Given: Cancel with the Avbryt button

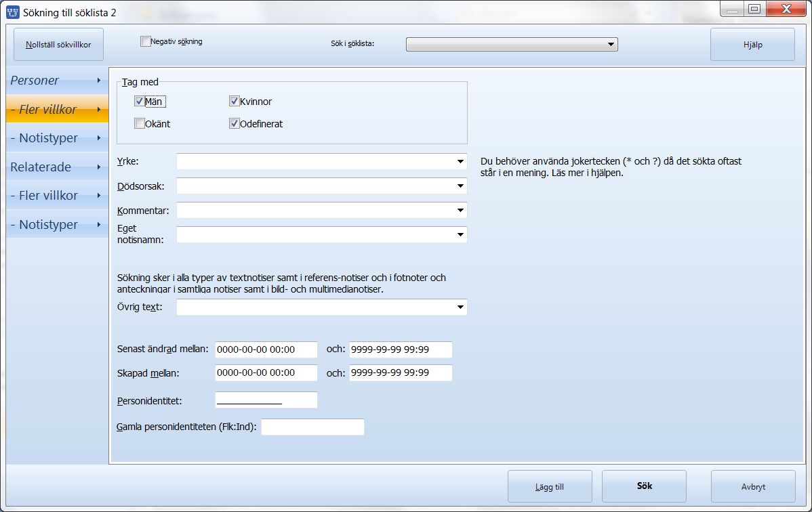Looking at the screenshot, I should [753, 487].
